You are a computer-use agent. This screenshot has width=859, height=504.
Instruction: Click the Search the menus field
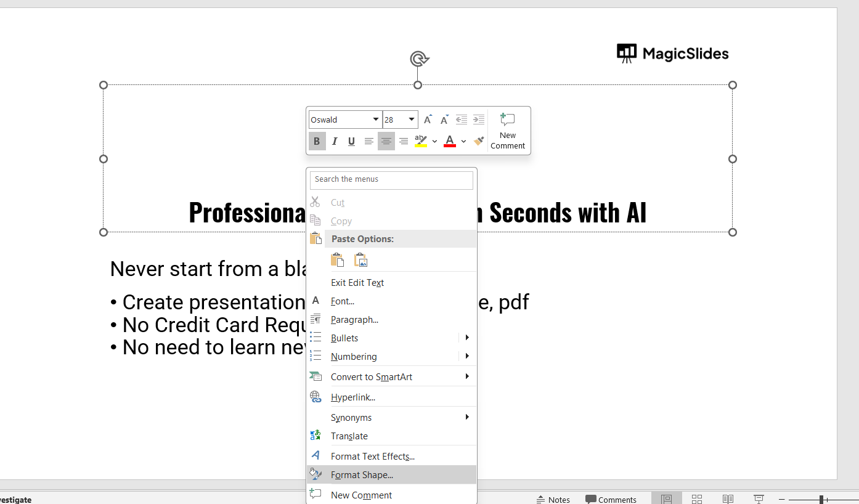point(391,180)
